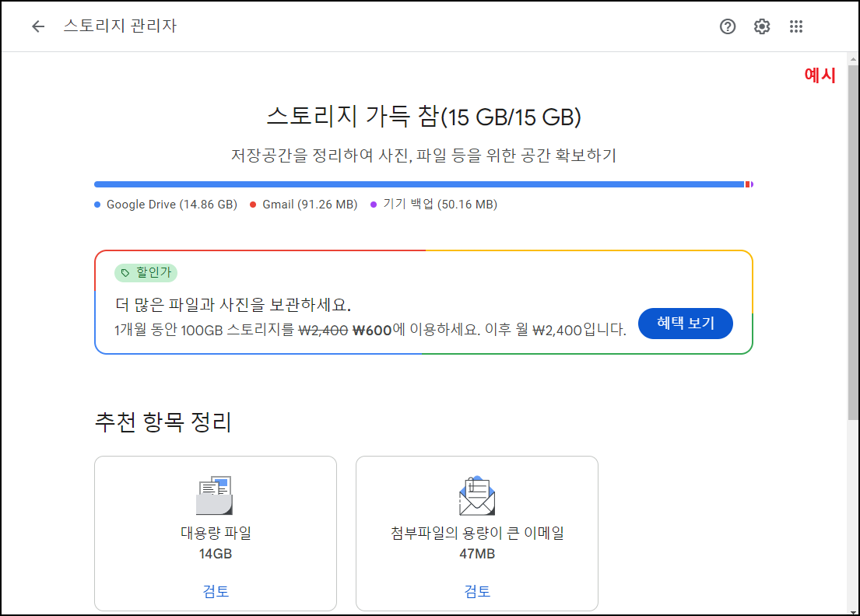Click the vertical scrollbar thumb
The width and height of the screenshot is (860, 616).
[853, 243]
